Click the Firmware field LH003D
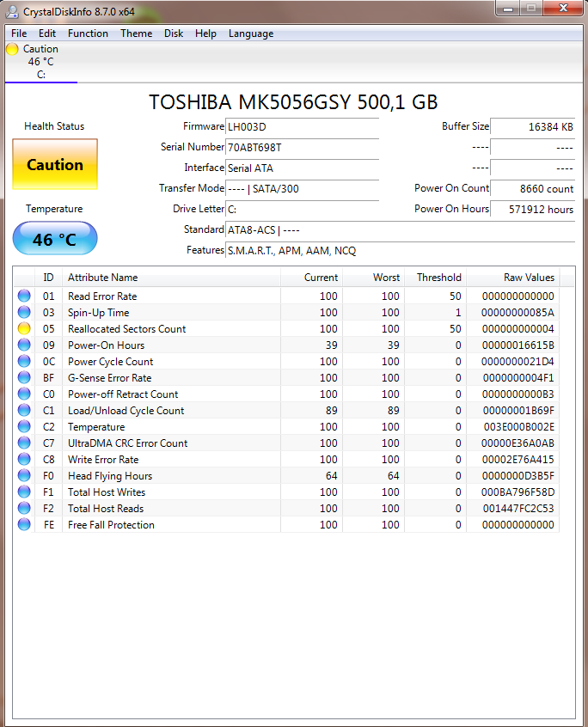The width and height of the screenshot is (588, 727). (303, 126)
